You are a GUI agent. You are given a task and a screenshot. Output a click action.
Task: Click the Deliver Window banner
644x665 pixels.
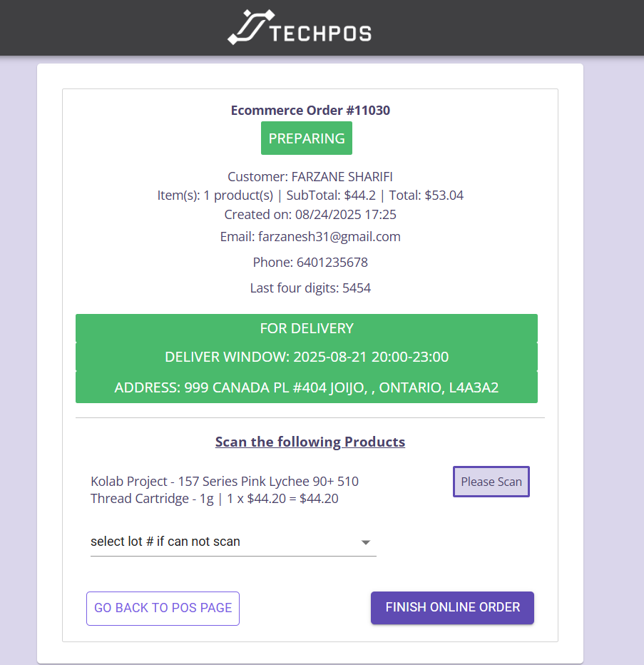tap(307, 357)
